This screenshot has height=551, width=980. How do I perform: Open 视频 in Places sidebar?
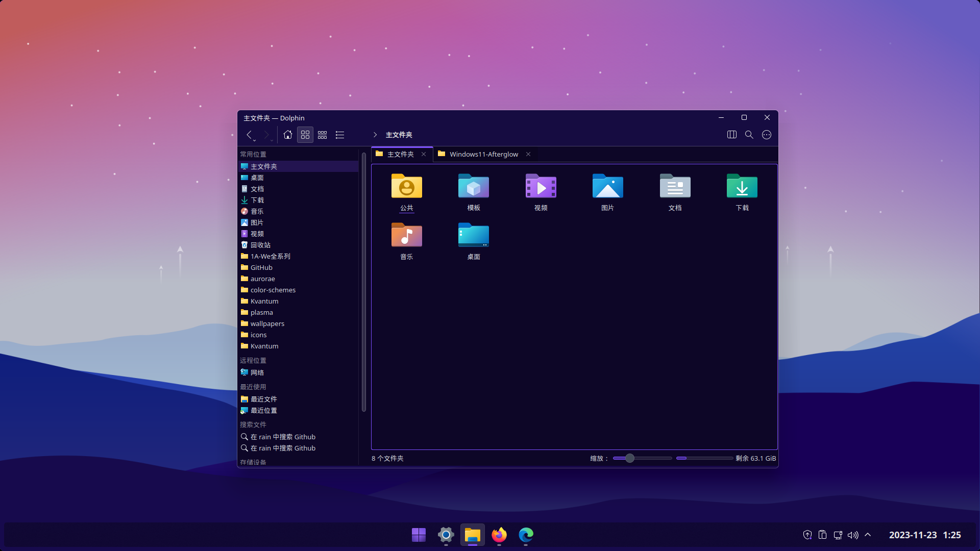click(x=299, y=234)
